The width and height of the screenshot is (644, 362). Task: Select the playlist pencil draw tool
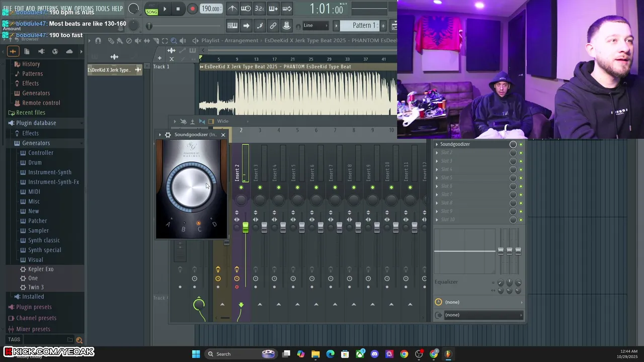(x=111, y=41)
